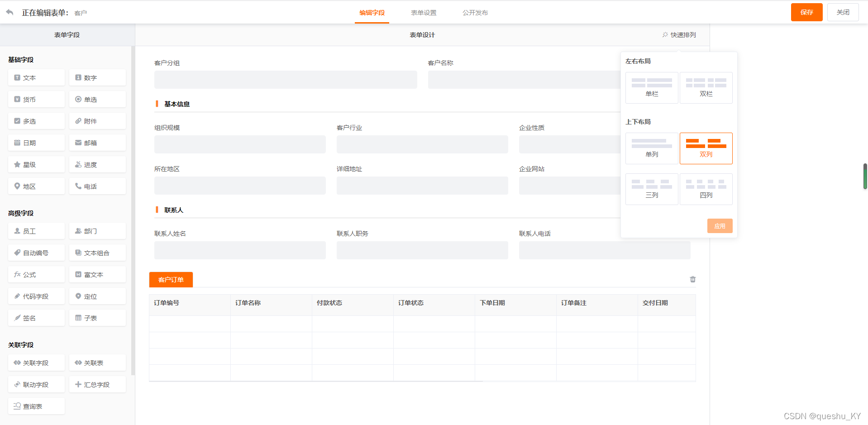Select the 客户行业 field box
This screenshot has height=425, width=868.
point(422,144)
